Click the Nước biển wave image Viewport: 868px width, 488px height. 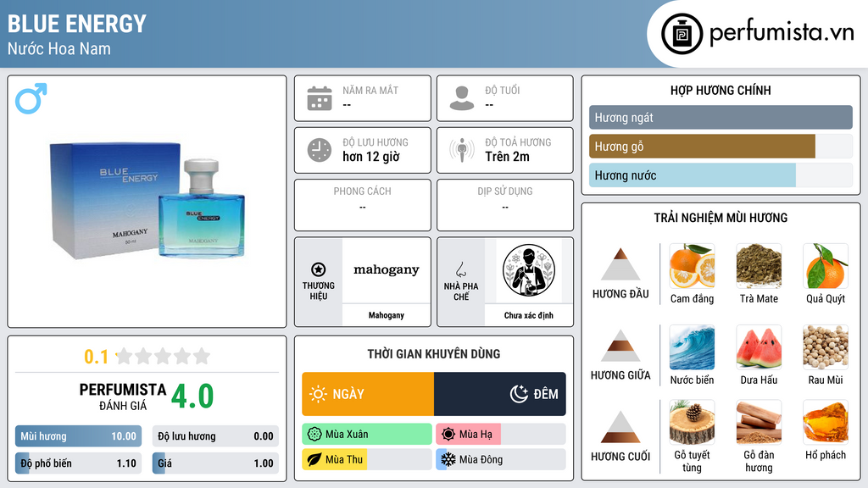(x=692, y=347)
